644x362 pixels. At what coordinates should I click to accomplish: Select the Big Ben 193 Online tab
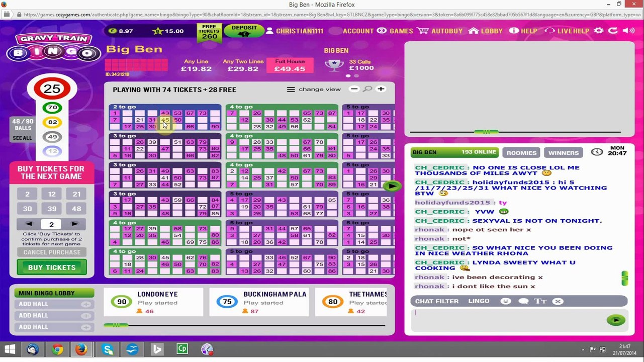[x=454, y=152]
